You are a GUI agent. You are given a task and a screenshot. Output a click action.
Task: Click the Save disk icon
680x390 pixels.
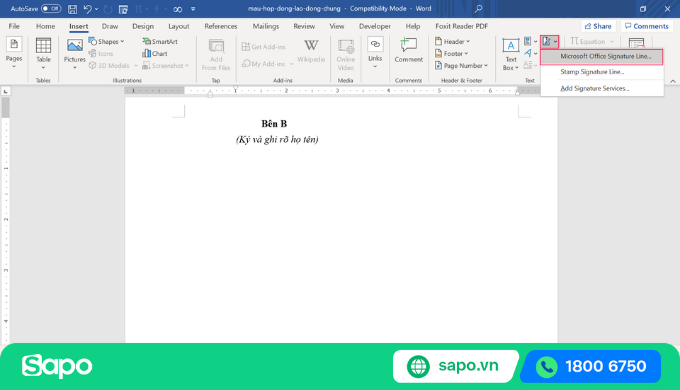coord(72,9)
